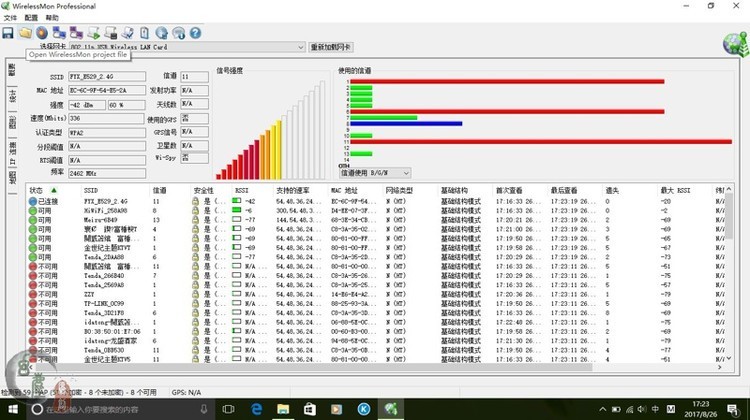Click the checkmark toolbar icon

tap(128, 33)
